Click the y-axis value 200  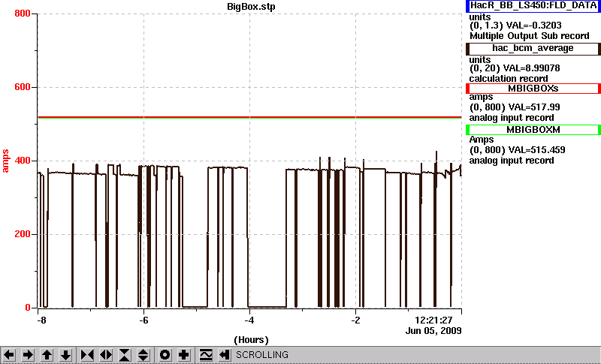[23, 234]
